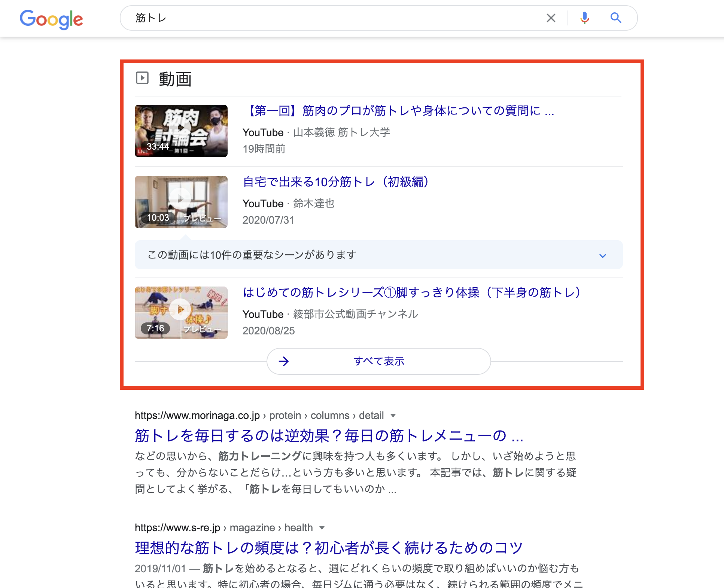Viewport: 724px width, 588px height.
Task: Open the link はじめての筋トレシリーズ①脚すっきり体操
Action: 411,293
